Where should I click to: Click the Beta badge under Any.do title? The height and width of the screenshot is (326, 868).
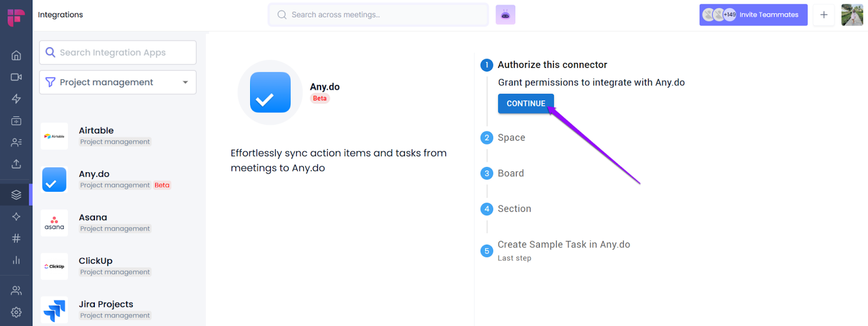[x=320, y=98]
